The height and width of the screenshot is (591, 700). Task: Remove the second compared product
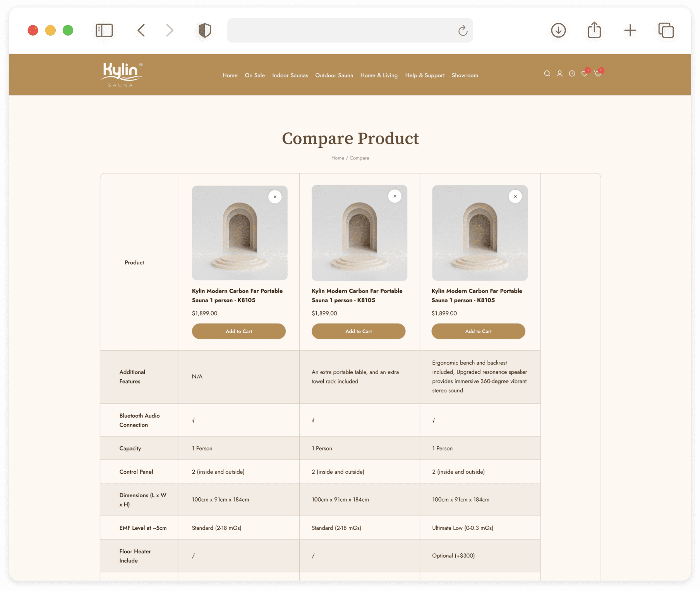[395, 196]
